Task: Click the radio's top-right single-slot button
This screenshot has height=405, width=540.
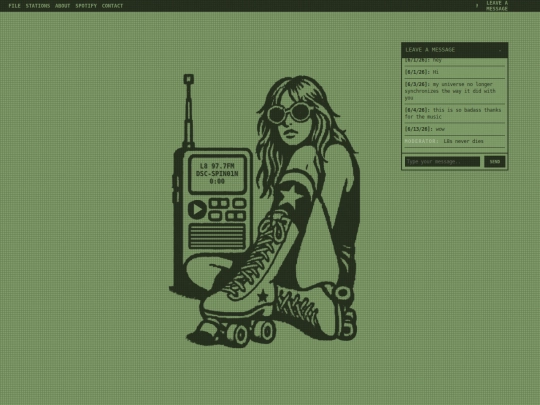Action: click(239, 203)
